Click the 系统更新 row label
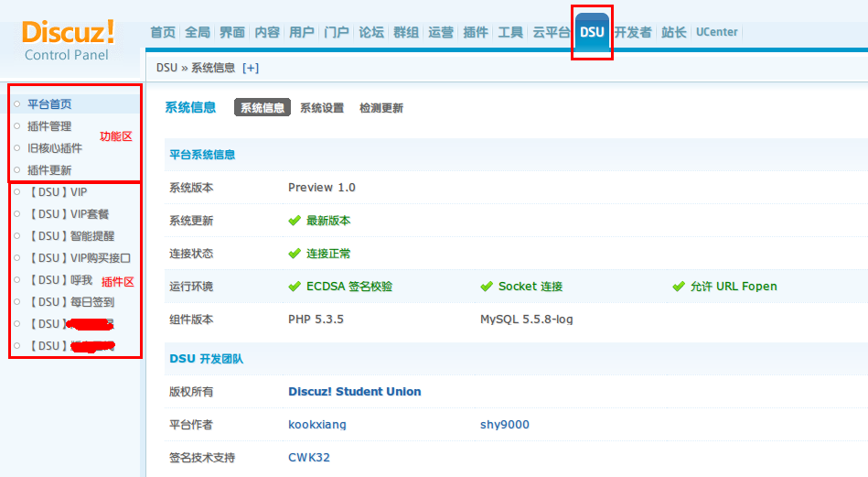The width and height of the screenshot is (868, 477). point(191,221)
